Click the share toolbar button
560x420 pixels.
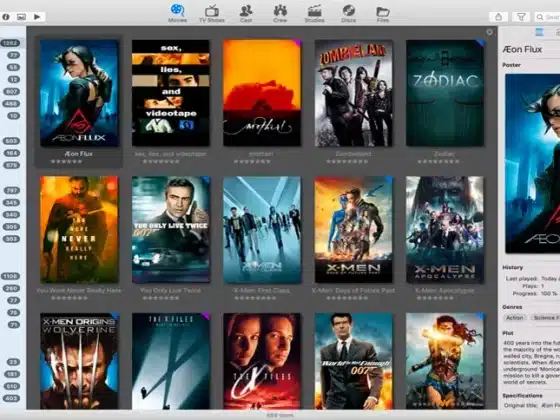[499, 17]
